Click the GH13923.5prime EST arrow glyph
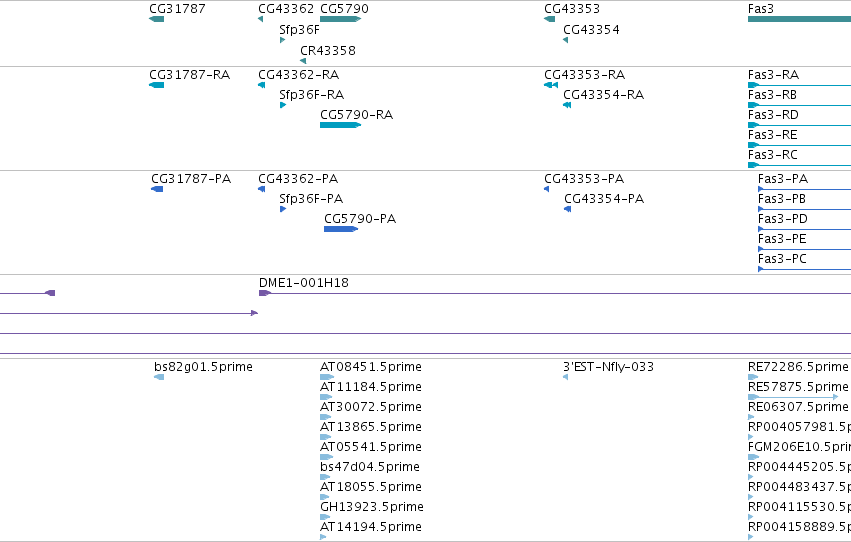Screen dimensions: 851x542 pos(325,517)
